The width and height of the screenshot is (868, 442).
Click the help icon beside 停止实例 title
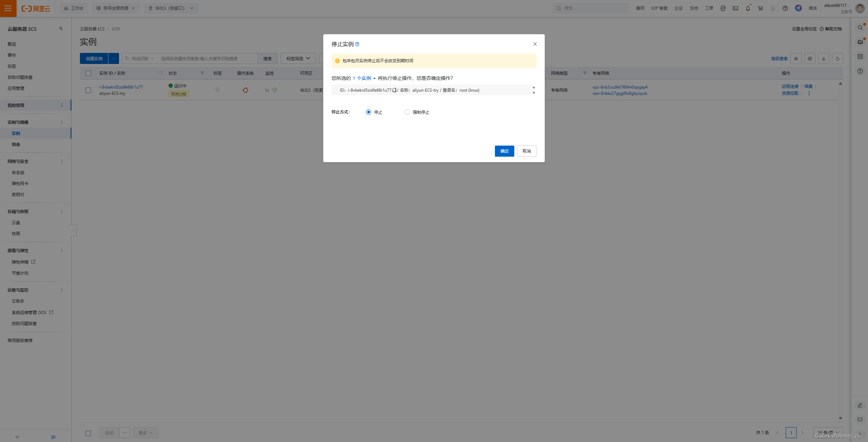357,44
